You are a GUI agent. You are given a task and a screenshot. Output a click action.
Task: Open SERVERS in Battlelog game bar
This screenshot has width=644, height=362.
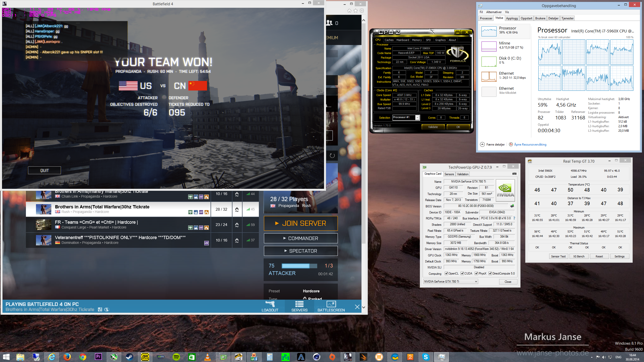pyautogui.click(x=299, y=306)
